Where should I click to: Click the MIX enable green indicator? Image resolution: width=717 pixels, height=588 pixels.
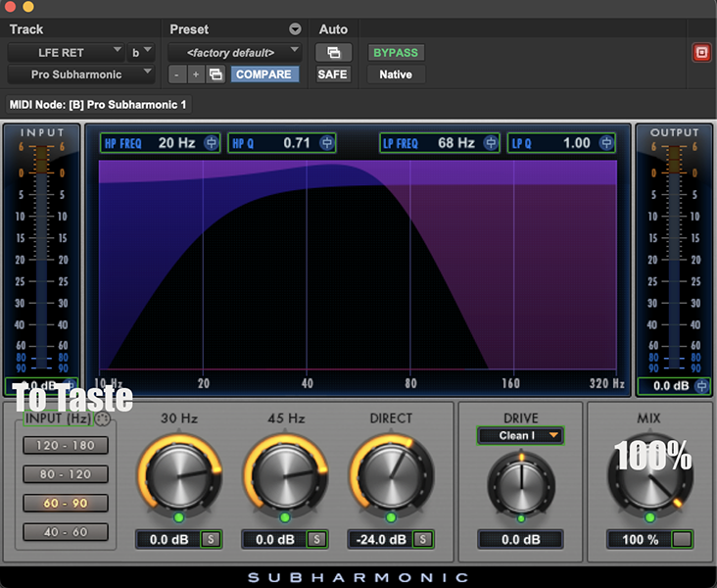649,517
